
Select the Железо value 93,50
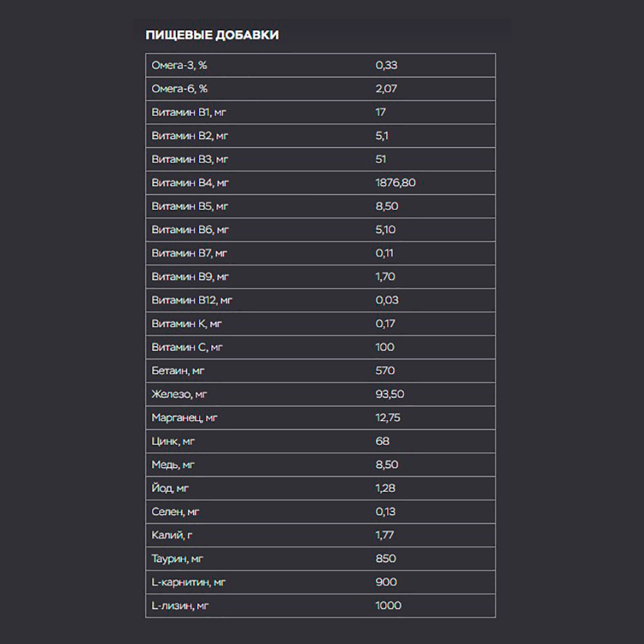pyautogui.click(x=390, y=394)
